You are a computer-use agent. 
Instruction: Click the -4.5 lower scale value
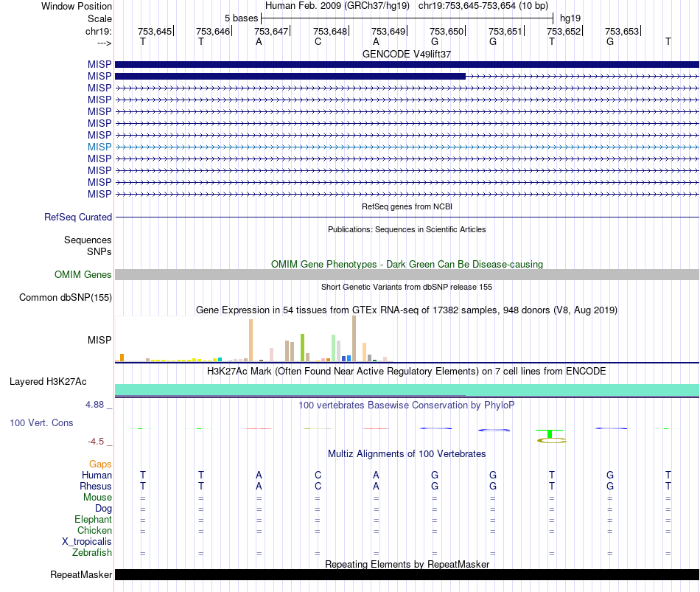(97, 442)
